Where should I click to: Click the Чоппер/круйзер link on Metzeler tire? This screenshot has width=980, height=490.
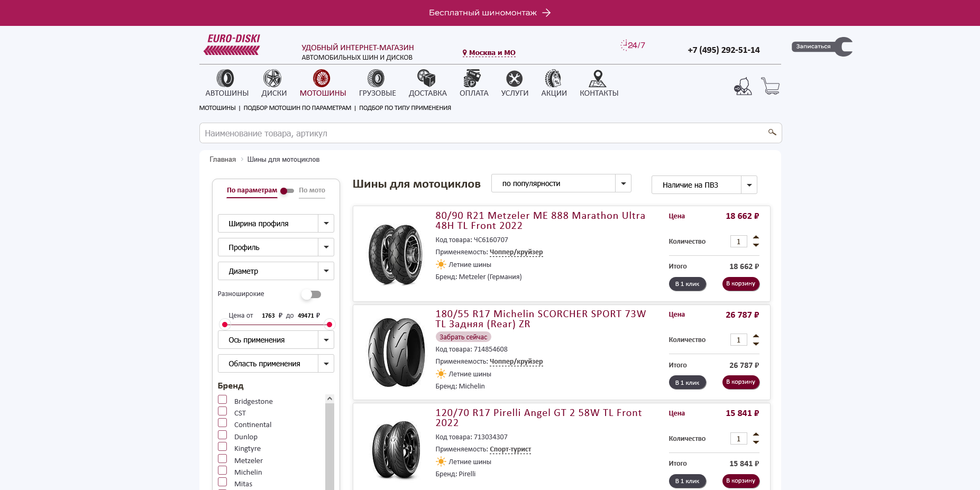point(516,252)
